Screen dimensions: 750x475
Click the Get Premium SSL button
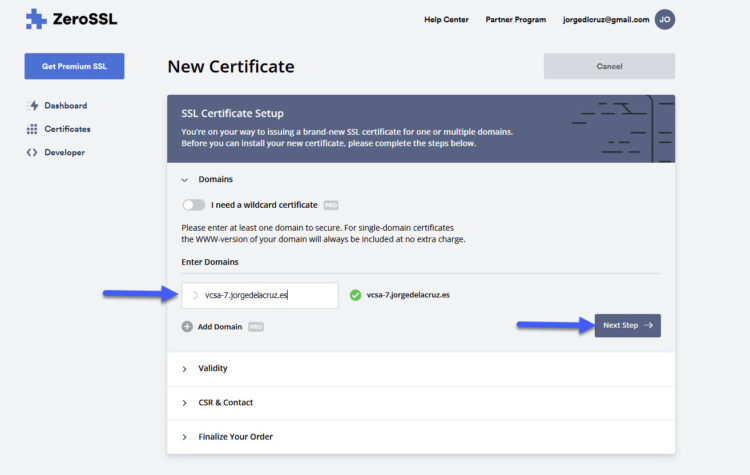74,66
